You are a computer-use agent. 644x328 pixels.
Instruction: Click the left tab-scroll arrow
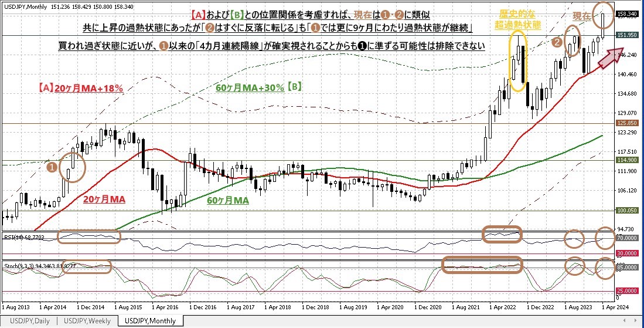(625, 320)
